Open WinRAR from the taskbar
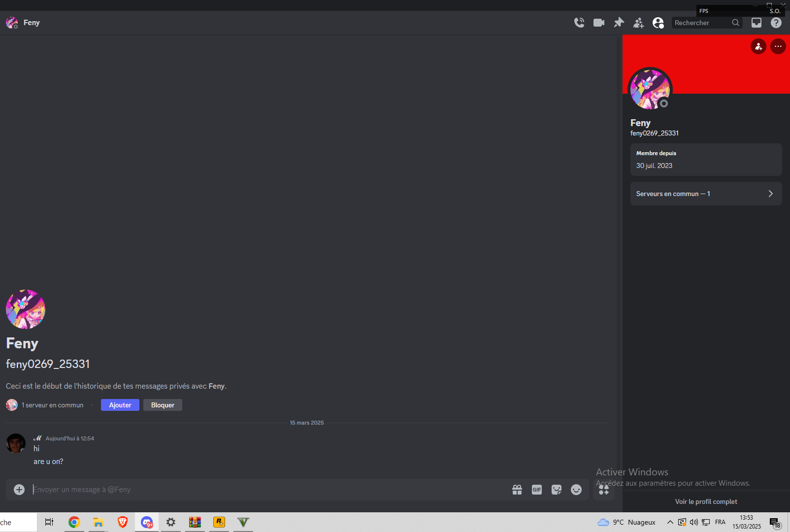 [x=195, y=522]
